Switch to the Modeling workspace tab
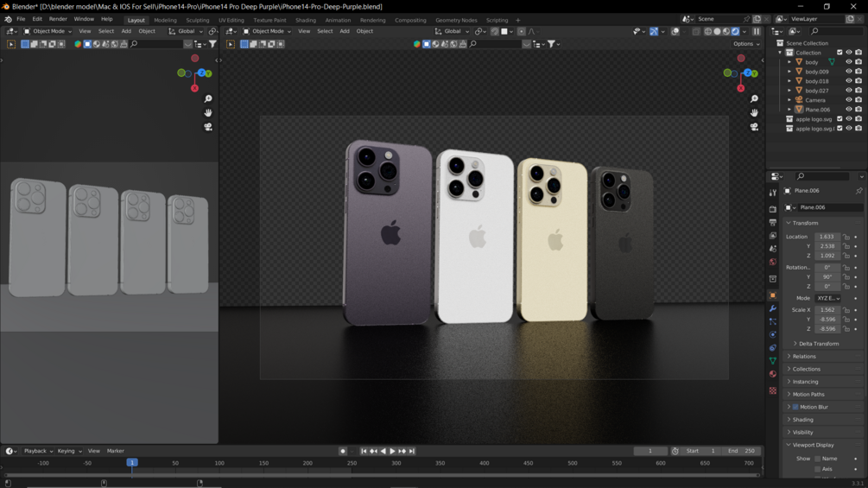The width and height of the screenshot is (868, 488). pyautogui.click(x=165, y=21)
